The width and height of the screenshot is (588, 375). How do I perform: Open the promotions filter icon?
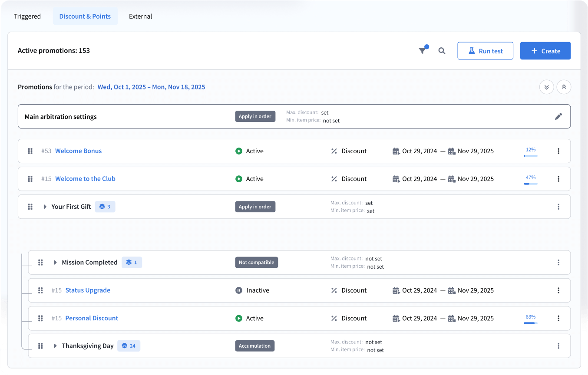click(x=423, y=51)
